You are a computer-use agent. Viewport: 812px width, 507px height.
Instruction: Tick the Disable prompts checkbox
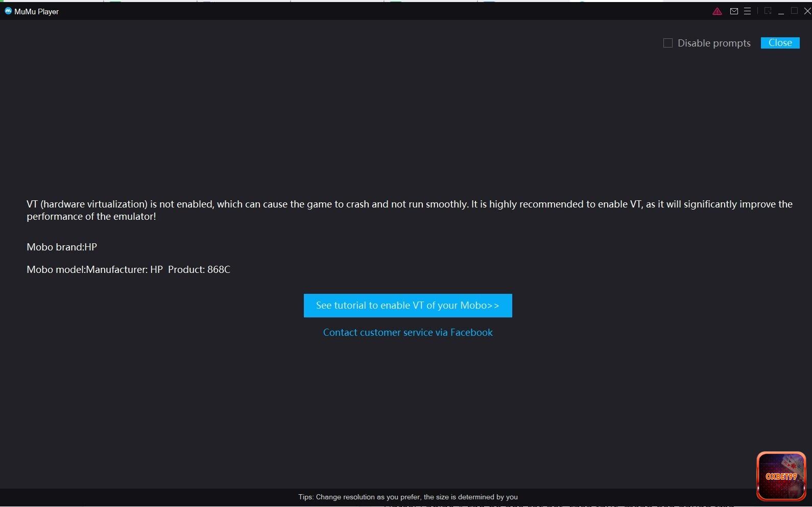667,43
